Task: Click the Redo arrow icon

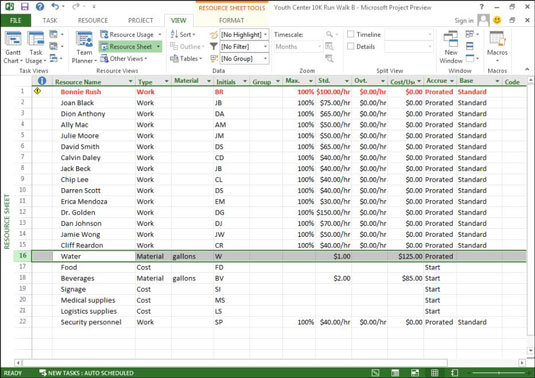Action: (x=76, y=6)
